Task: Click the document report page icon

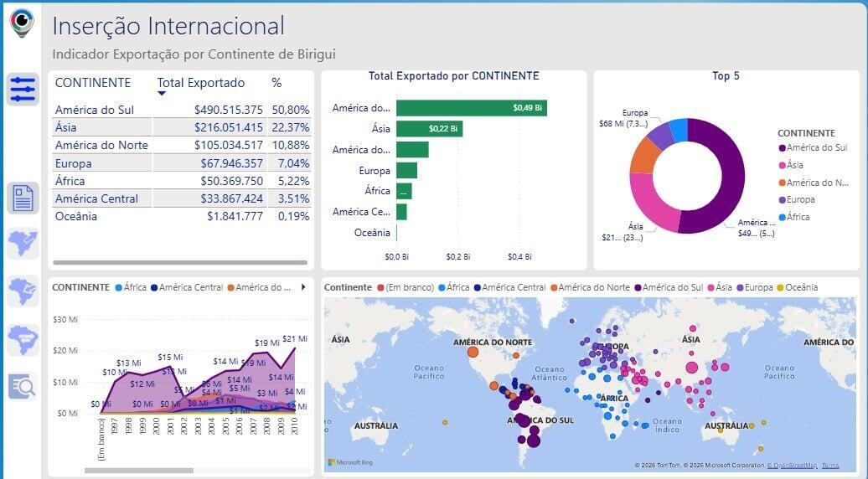Action: [x=23, y=198]
